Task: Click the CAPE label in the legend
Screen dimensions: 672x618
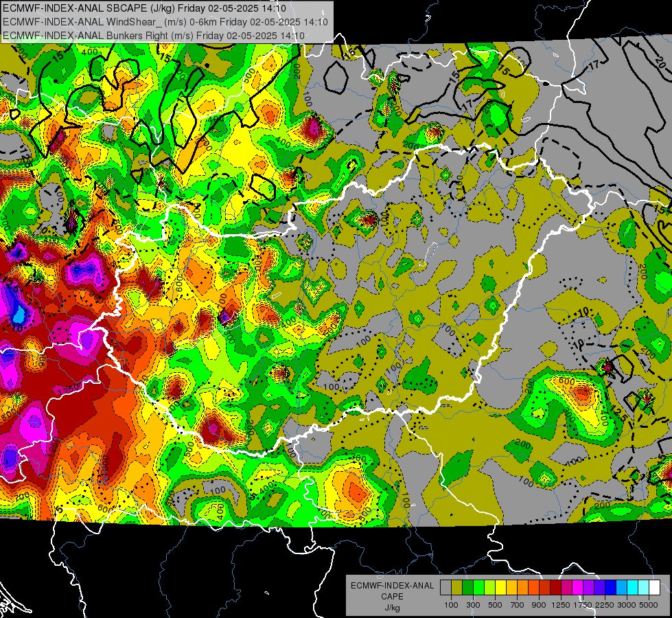Action: coord(392,597)
